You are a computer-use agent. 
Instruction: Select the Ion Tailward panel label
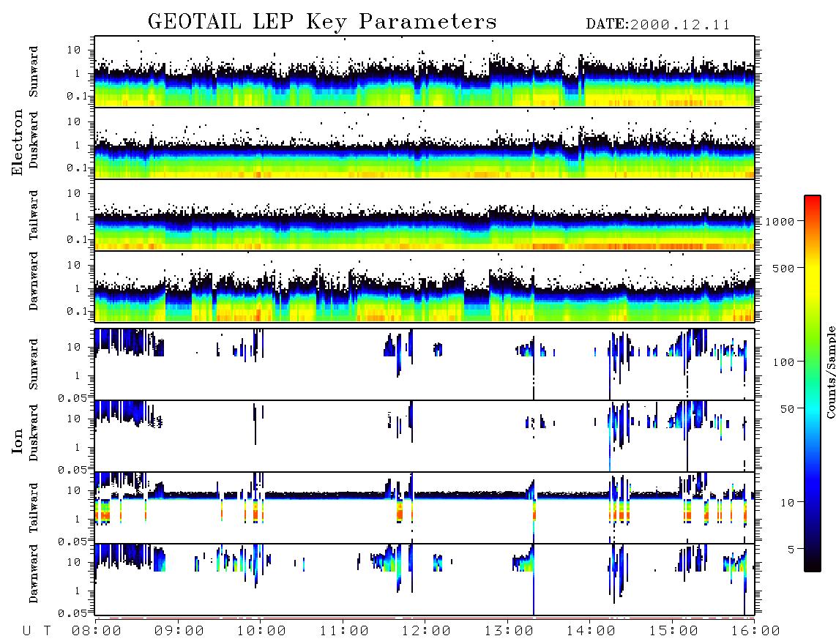click(34, 508)
